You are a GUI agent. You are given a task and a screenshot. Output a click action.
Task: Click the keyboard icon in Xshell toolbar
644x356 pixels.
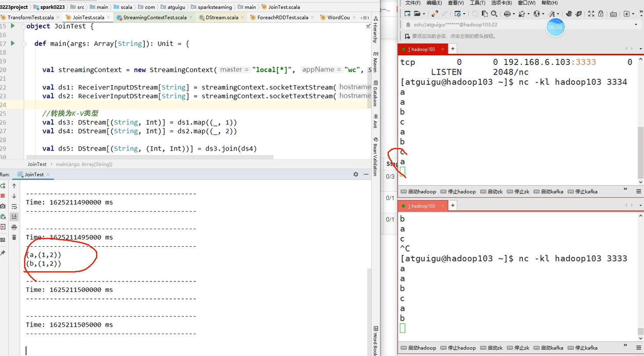pos(613,14)
